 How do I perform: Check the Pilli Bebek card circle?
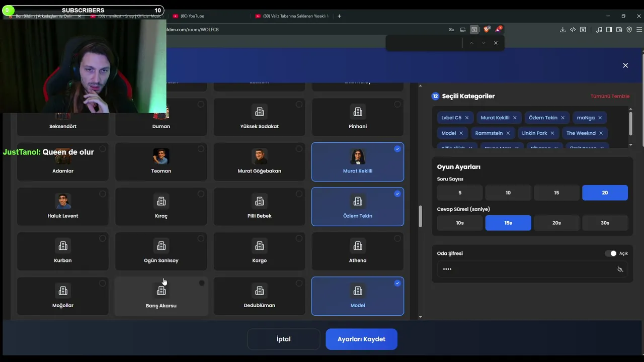(x=299, y=194)
